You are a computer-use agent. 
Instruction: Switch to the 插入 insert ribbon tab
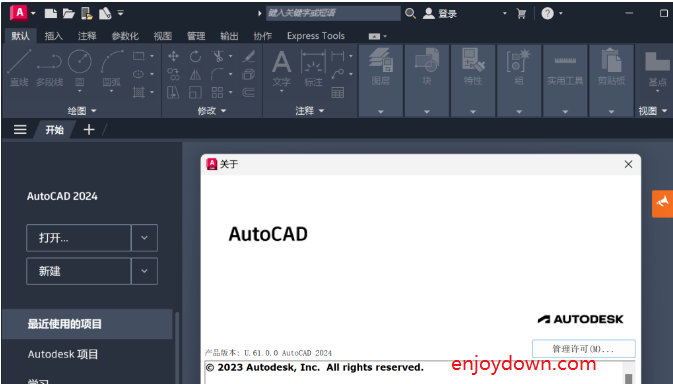click(x=54, y=36)
